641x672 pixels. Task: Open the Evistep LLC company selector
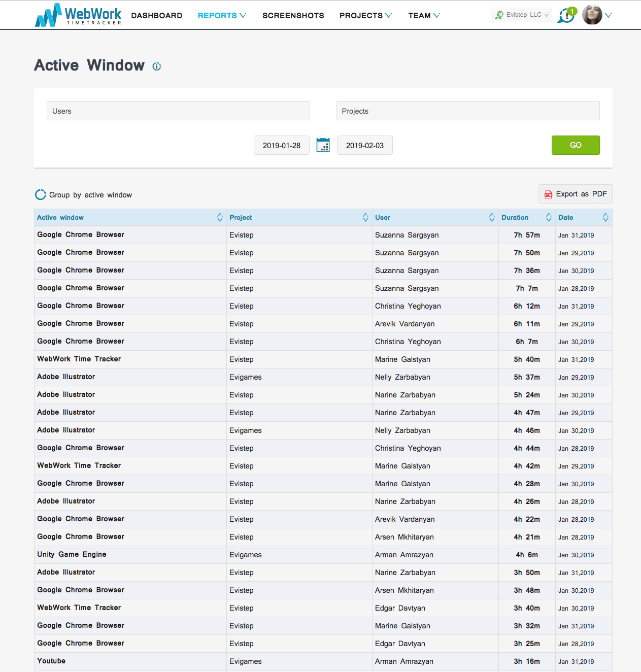(521, 15)
